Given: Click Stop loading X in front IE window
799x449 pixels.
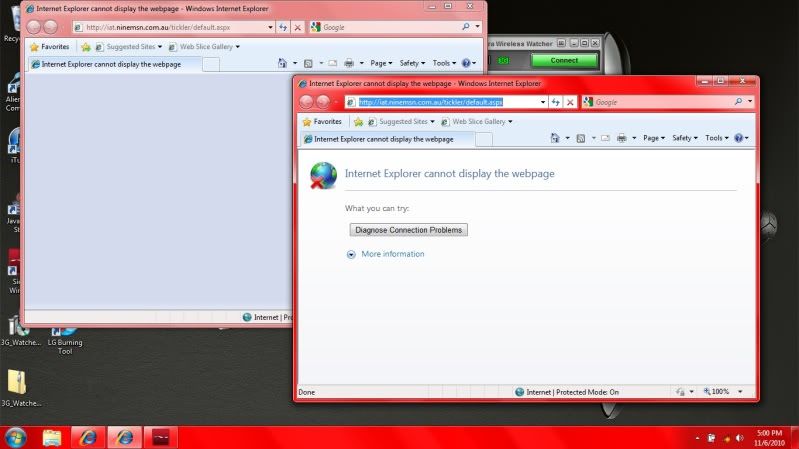Looking at the screenshot, I should click(x=570, y=102).
